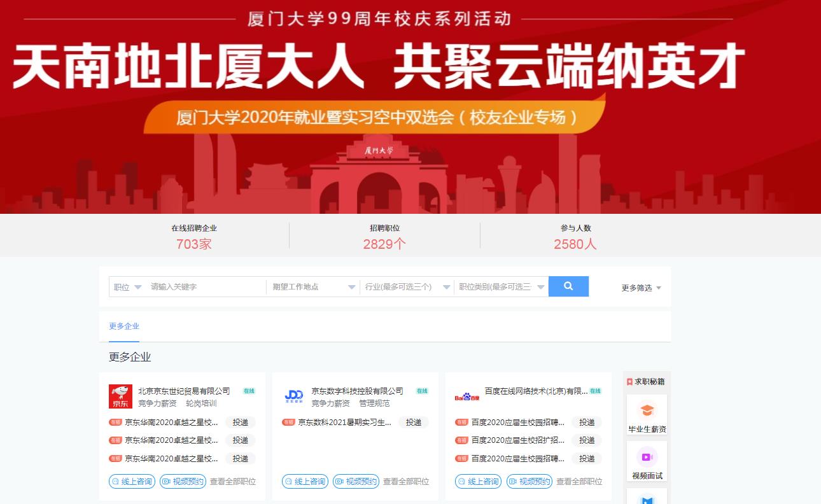Screen dimensions: 821x504
Task: Click 投递 for first JD.com 华南 job
Action: (x=241, y=422)
